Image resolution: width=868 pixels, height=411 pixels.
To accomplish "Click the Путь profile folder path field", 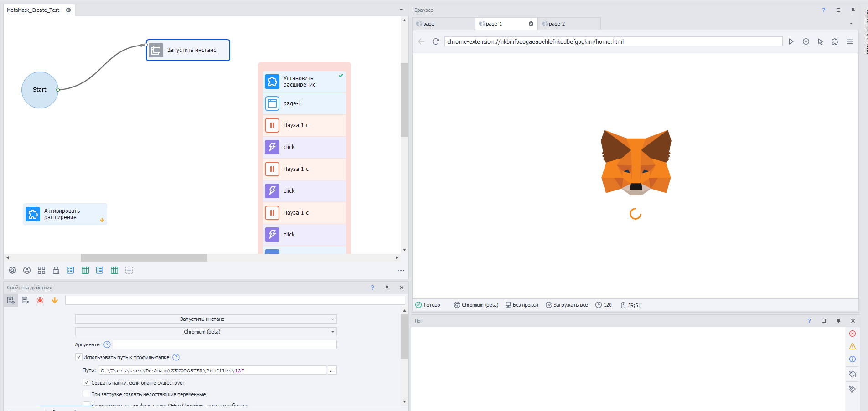I will point(213,370).
